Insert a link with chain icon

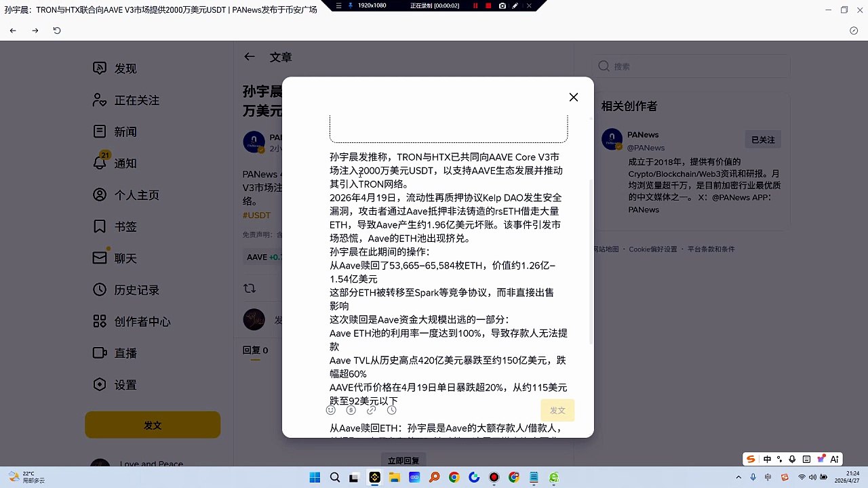tap(371, 410)
